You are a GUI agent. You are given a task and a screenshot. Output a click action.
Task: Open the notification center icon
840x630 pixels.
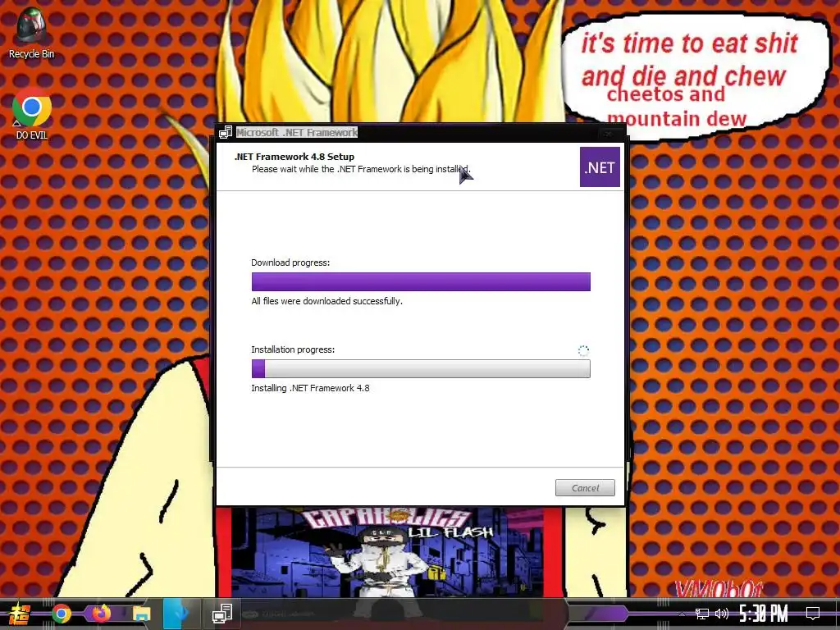(813, 614)
